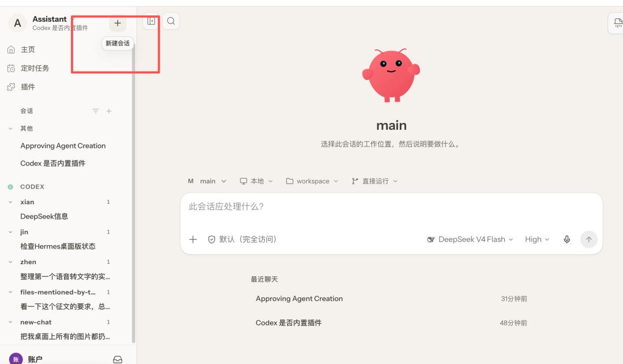Toggle the sidebar panel icon
This screenshot has height=364, width=623.
[151, 21]
